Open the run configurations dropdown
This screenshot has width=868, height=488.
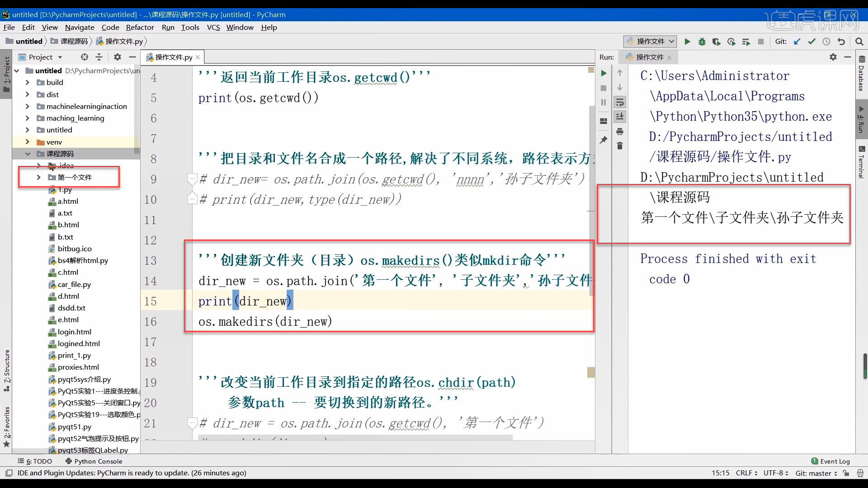point(673,41)
